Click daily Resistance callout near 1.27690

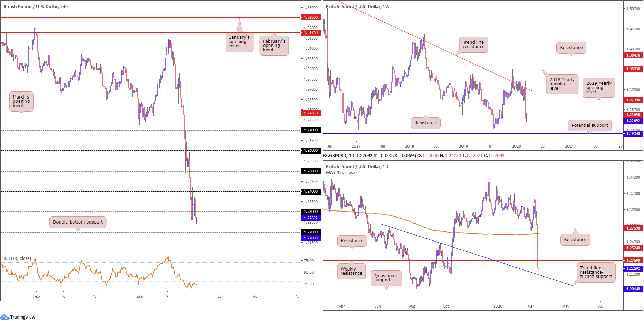[575, 240]
